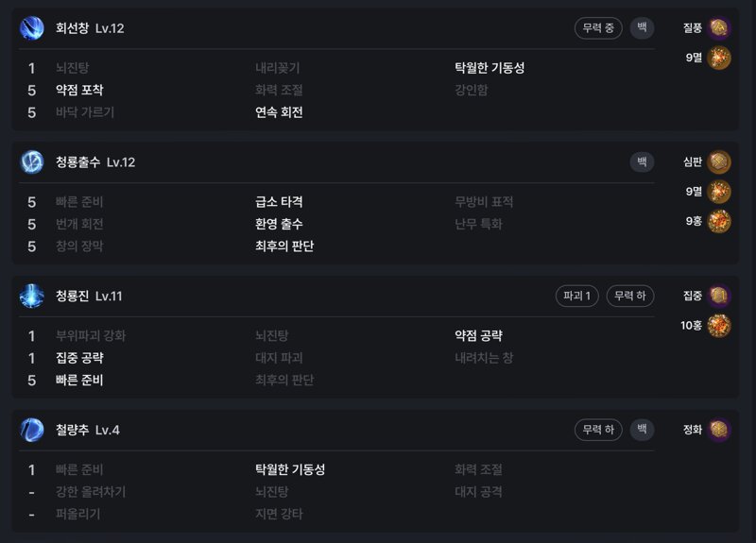
Task: Click the 무력 중 tag on 회선창
Action: [x=598, y=28]
